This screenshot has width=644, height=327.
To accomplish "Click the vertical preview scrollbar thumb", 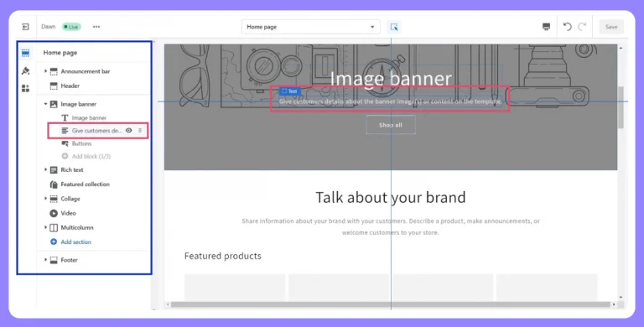I will pyautogui.click(x=621, y=107).
